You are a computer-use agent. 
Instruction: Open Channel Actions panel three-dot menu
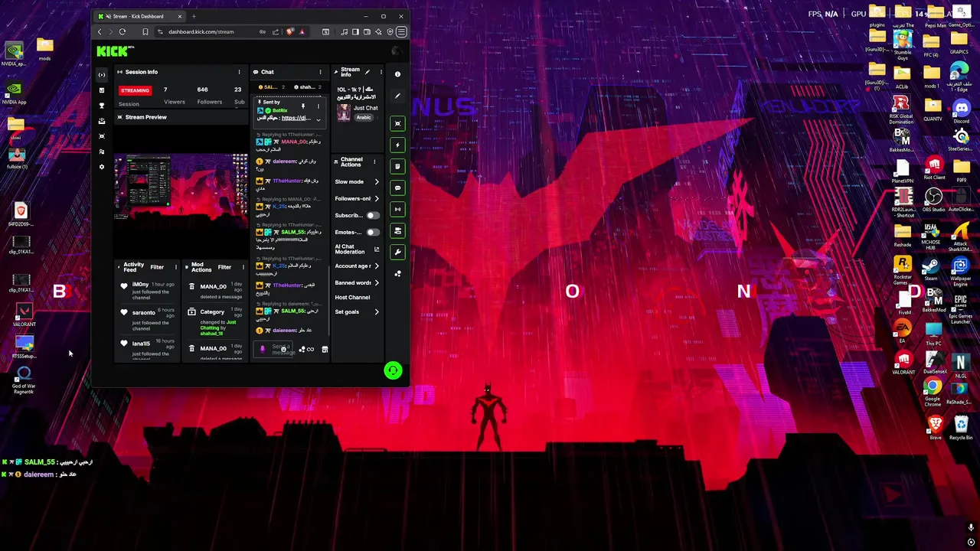(374, 162)
